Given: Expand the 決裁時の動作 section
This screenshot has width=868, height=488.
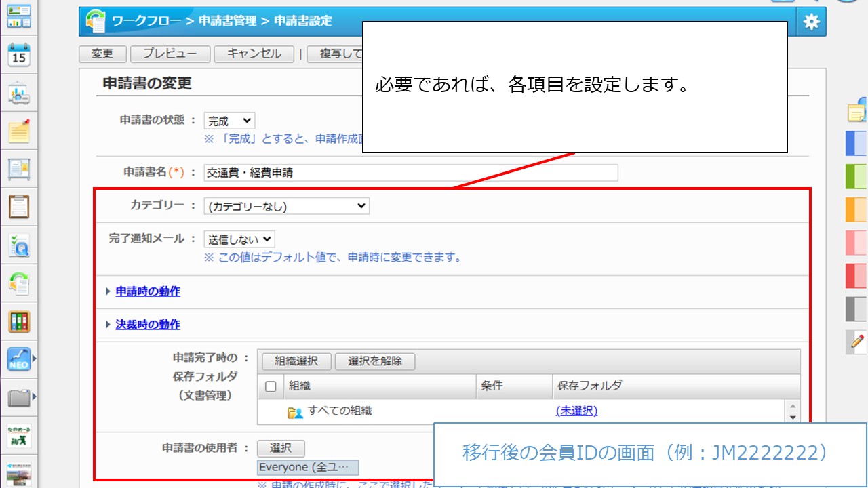Looking at the screenshot, I should click(148, 325).
